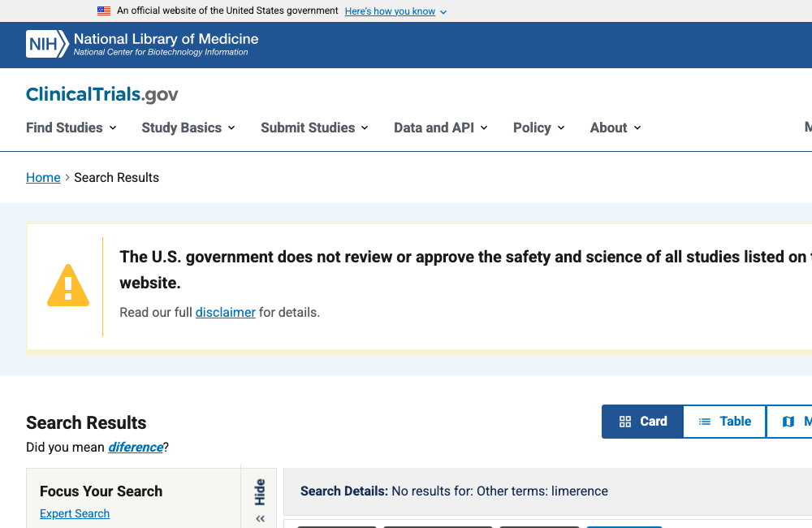Screen dimensions: 812x528
Task: Switch to Card view tab
Action: click(x=642, y=422)
